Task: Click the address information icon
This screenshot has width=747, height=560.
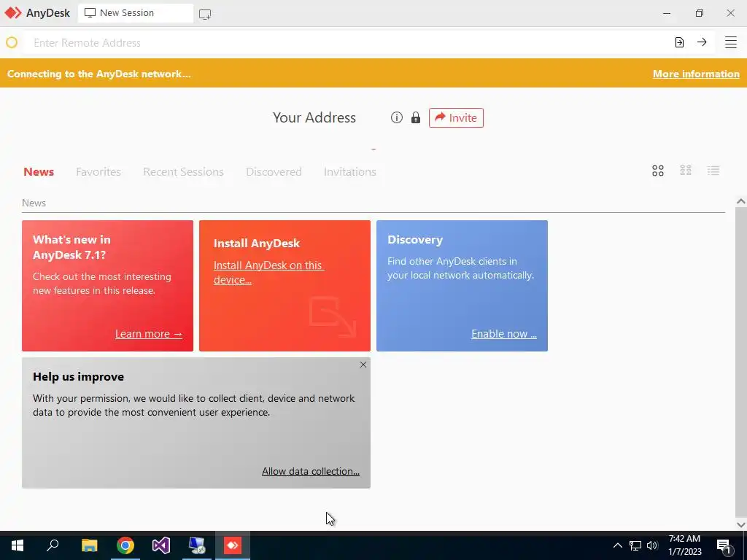Action: 396,117
